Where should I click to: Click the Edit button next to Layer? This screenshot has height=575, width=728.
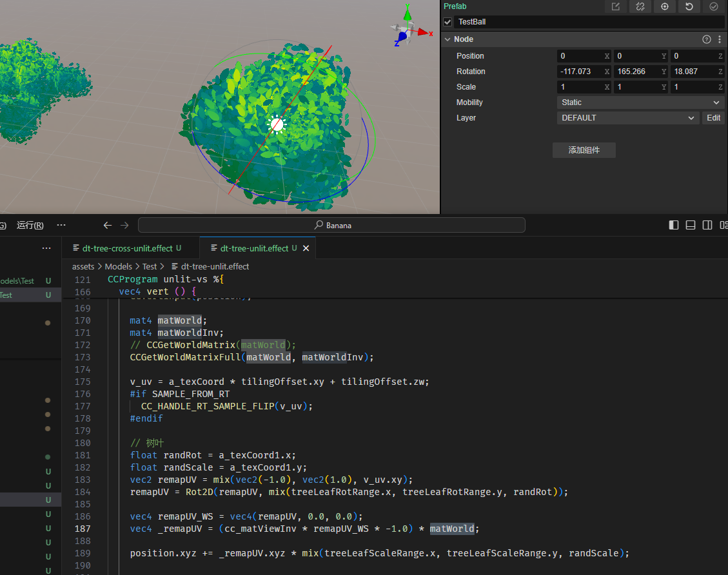point(713,118)
